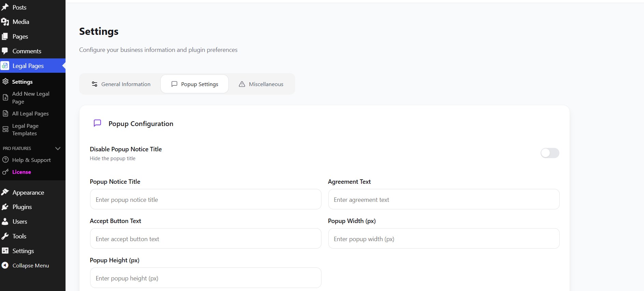Viewport: 644px width, 291px height.
Task: Click the Tools wrench icon
Action: pos(5,236)
